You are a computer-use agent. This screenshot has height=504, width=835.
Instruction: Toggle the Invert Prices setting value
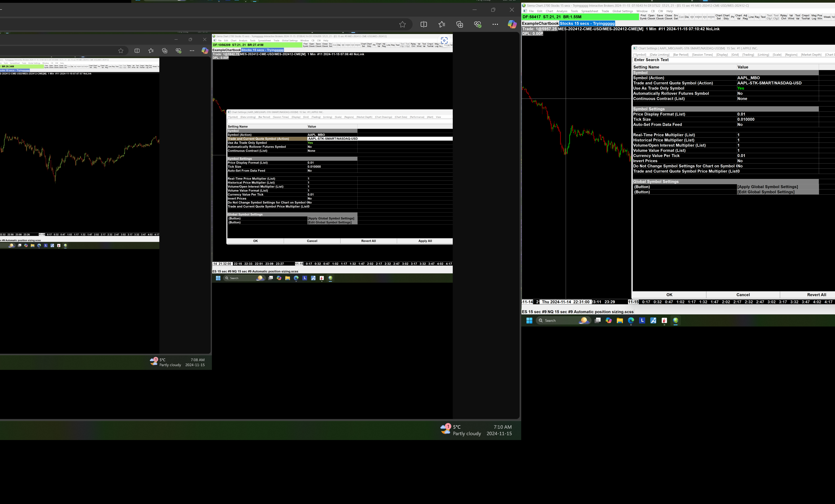(740, 161)
